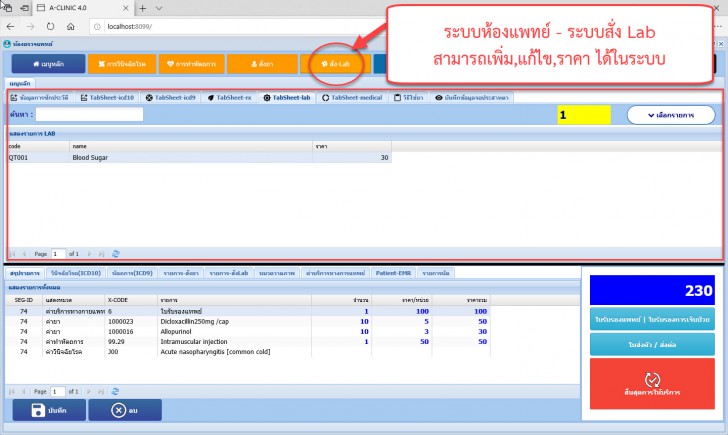Go to last page in LAB list pager
The height and width of the screenshot is (435, 728).
pos(101,254)
